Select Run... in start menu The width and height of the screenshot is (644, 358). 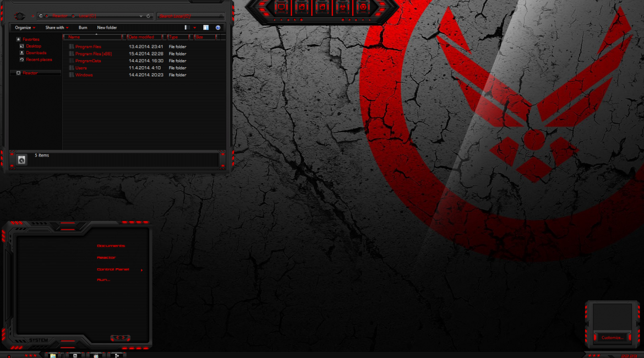pyautogui.click(x=103, y=279)
